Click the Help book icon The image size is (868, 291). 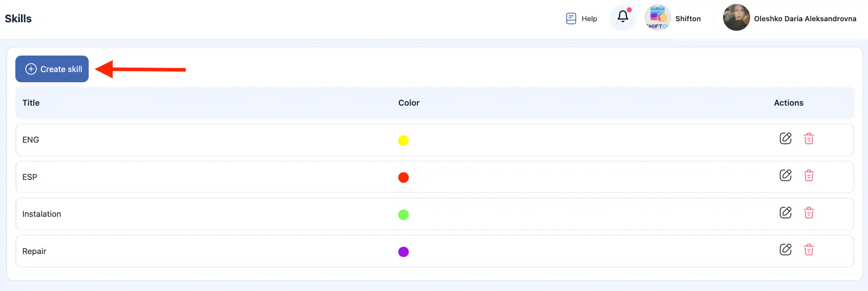pos(571,18)
